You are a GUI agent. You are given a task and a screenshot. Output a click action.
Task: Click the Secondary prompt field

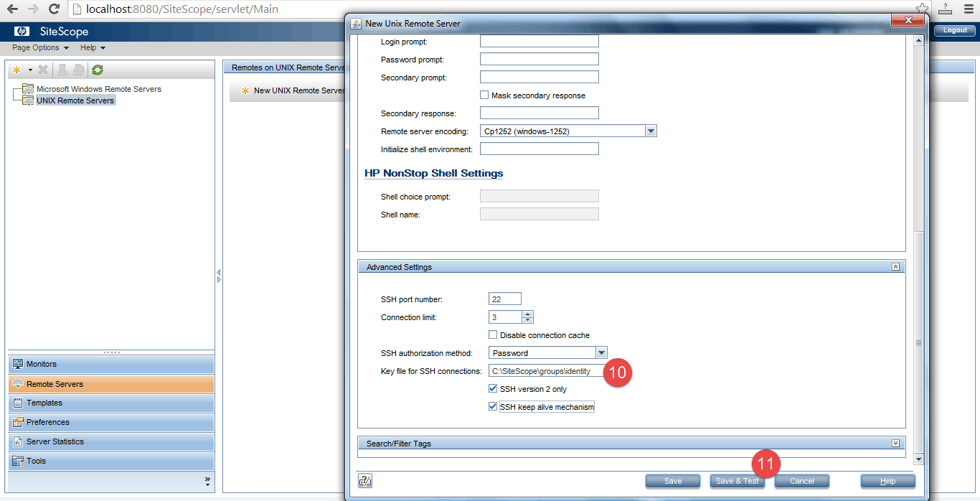[x=540, y=77]
